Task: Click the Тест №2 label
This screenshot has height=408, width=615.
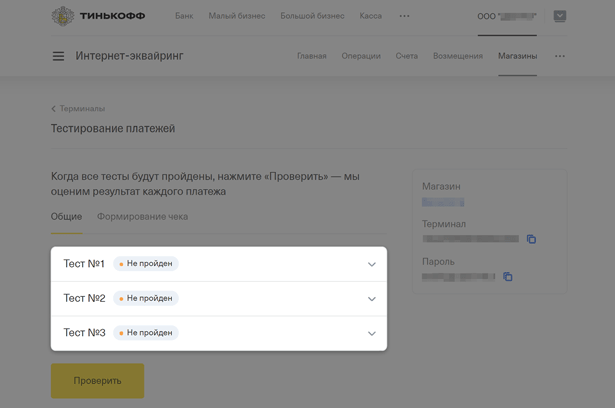Action: (x=85, y=298)
